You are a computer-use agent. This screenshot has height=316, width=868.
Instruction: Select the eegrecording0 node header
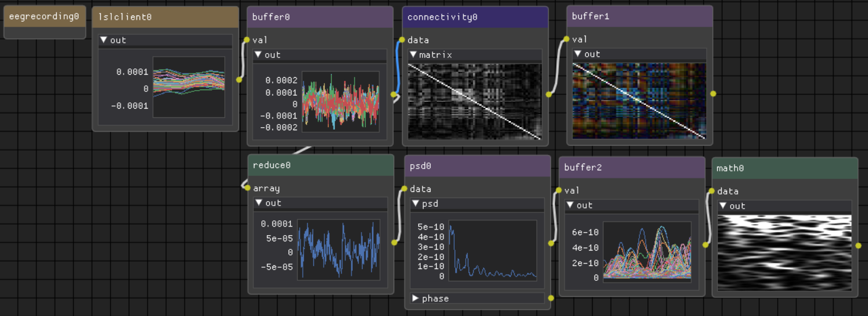[x=44, y=16]
